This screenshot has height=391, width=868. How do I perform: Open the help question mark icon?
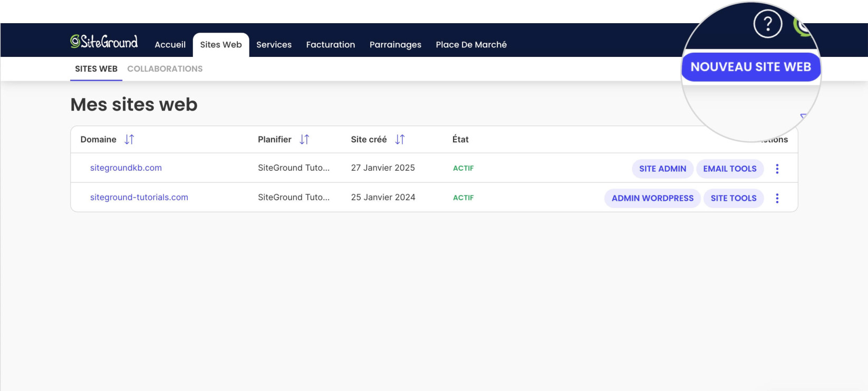pos(767,24)
